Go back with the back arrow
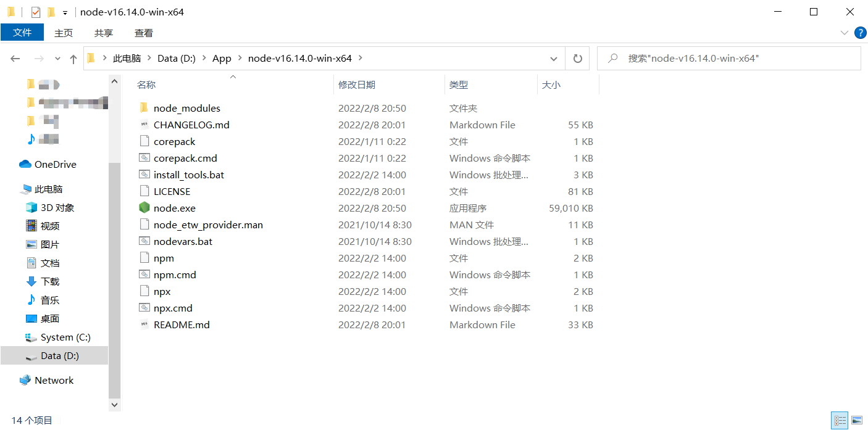The width and height of the screenshot is (868, 430). [x=15, y=59]
